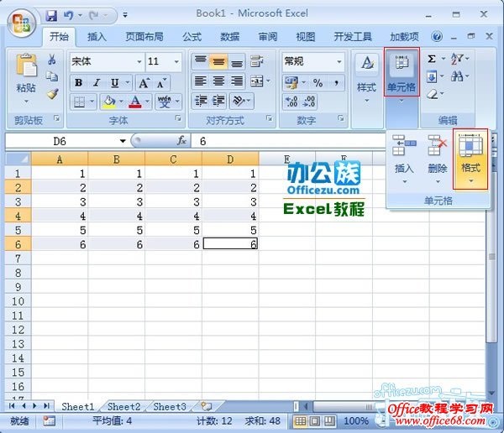The width and height of the screenshot is (504, 433).
Task: Switch to page layout view button
Action: (315, 420)
